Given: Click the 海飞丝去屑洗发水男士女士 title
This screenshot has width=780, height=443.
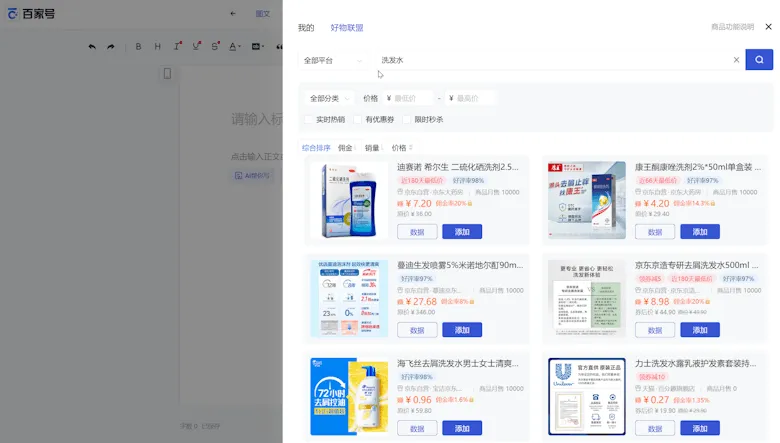Looking at the screenshot, I should click(458, 363).
